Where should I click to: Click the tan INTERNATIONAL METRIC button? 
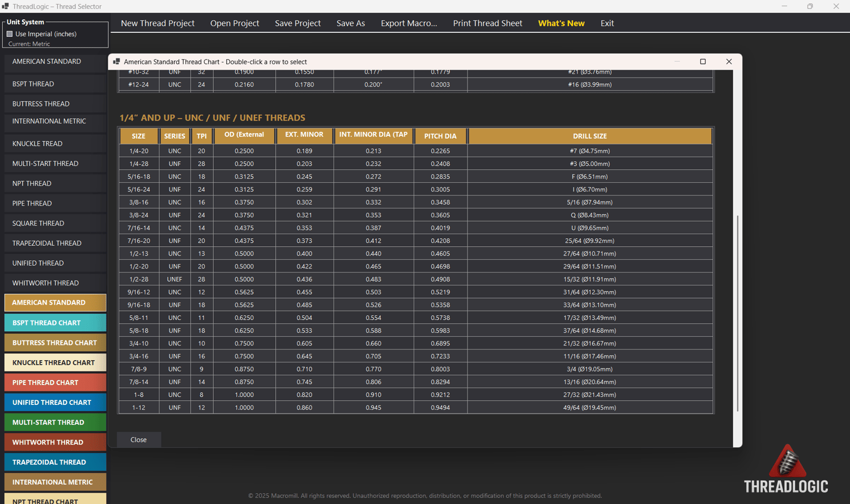click(x=55, y=482)
